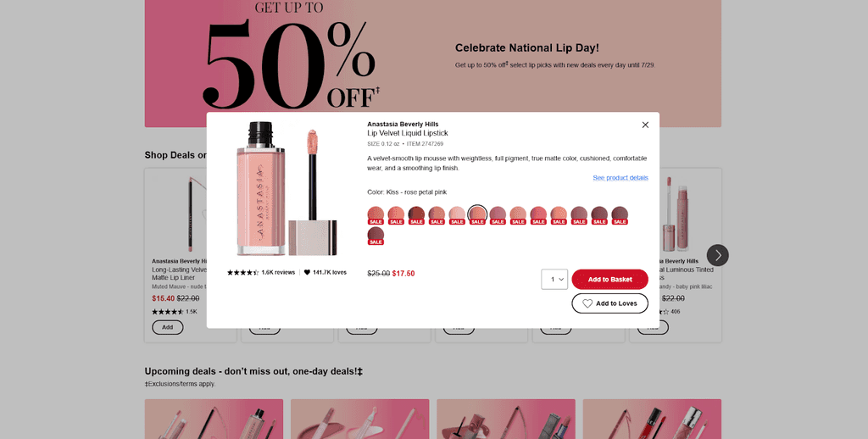Click the heart icon beside 141.7K loves
This screenshot has width=868, height=439.
click(307, 272)
